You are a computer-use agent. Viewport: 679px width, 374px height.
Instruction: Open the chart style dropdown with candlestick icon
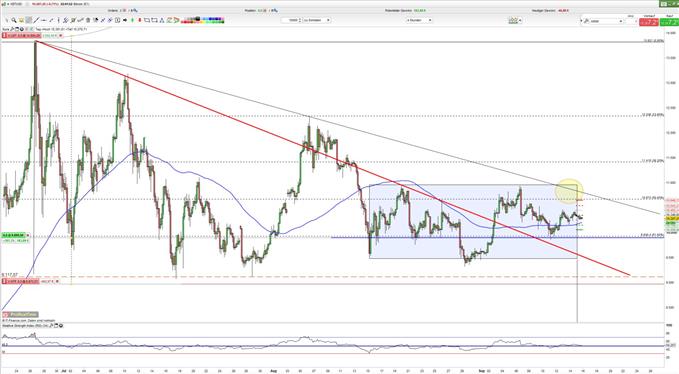515,20
